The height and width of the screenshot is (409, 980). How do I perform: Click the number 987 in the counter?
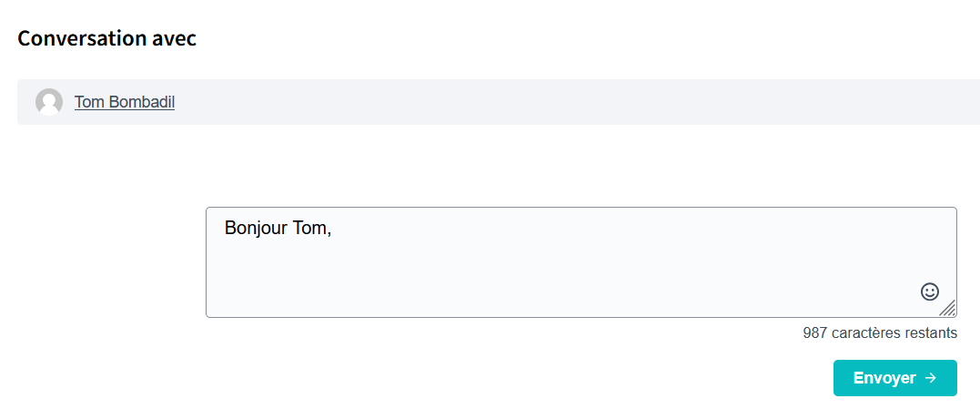coord(814,333)
